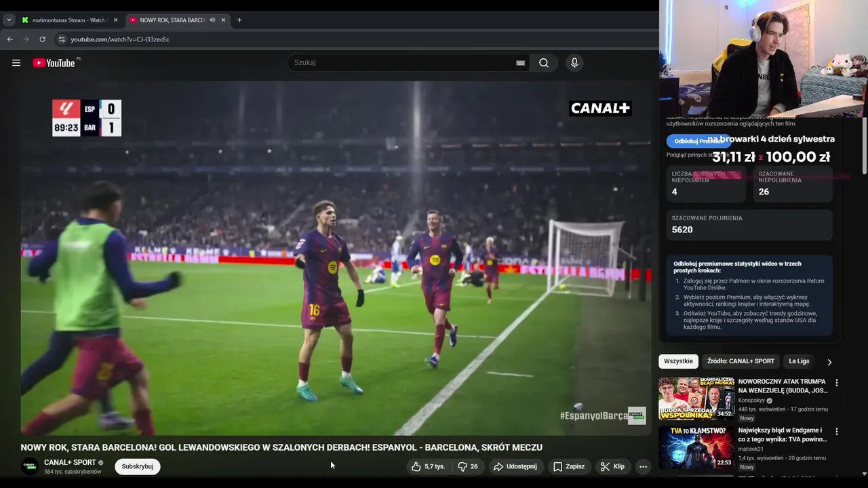This screenshot has height=488, width=868.
Task: Click the youtube.com URL in address bar
Action: point(120,39)
